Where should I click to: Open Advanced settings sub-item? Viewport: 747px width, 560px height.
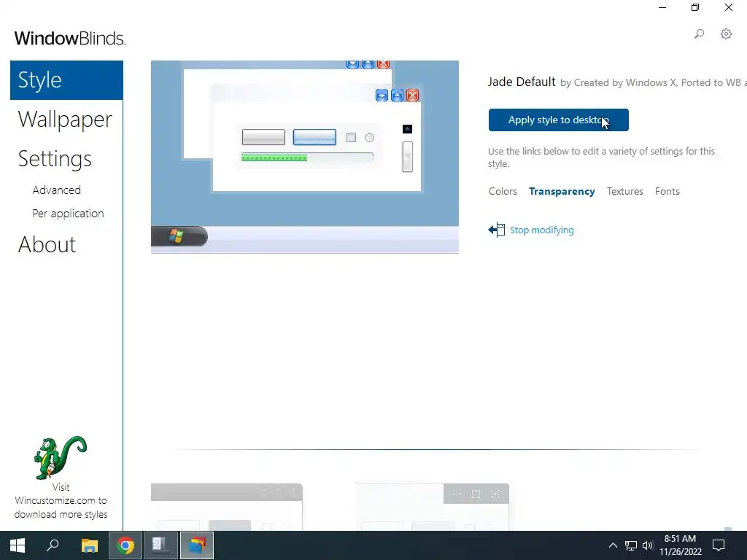57,190
